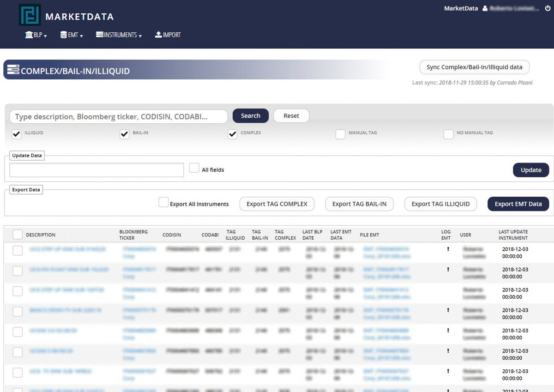Click the fourth row LOG EMT exclamation icon

tap(448, 310)
